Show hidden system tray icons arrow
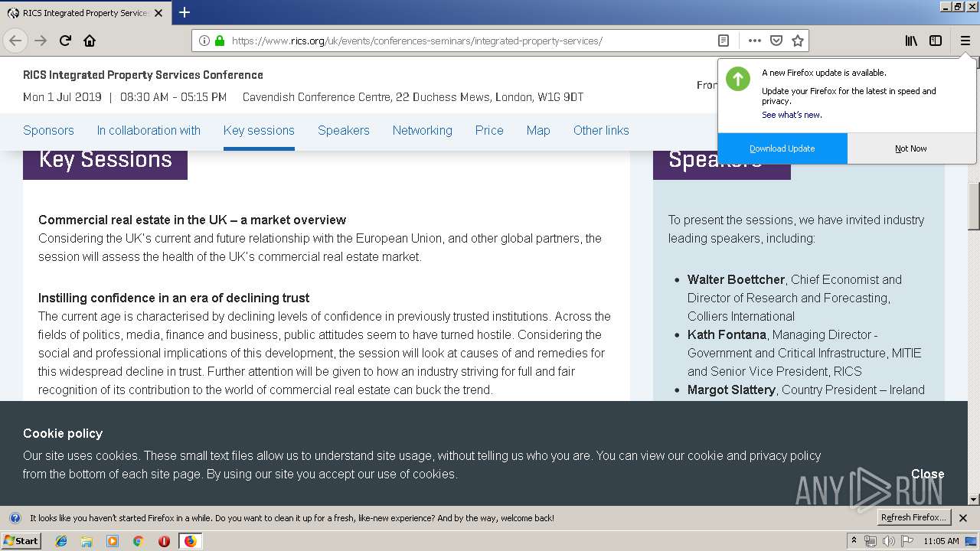980x551 pixels. [854, 541]
